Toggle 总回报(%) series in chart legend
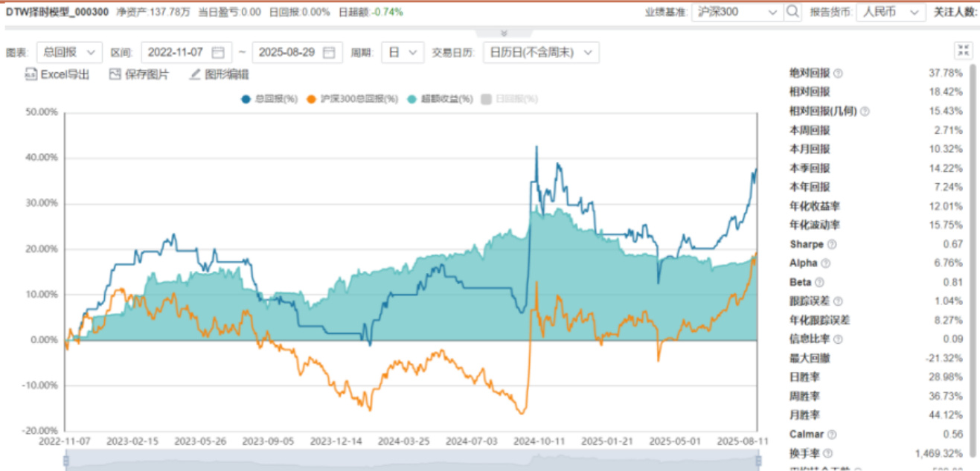This screenshot has height=471, width=980. [271, 98]
